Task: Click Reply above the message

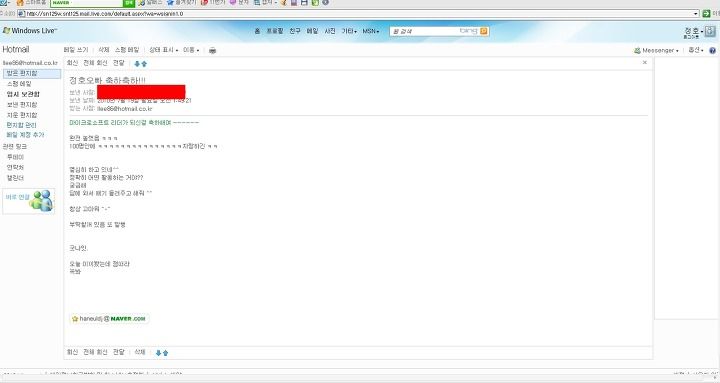Action: [73, 63]
